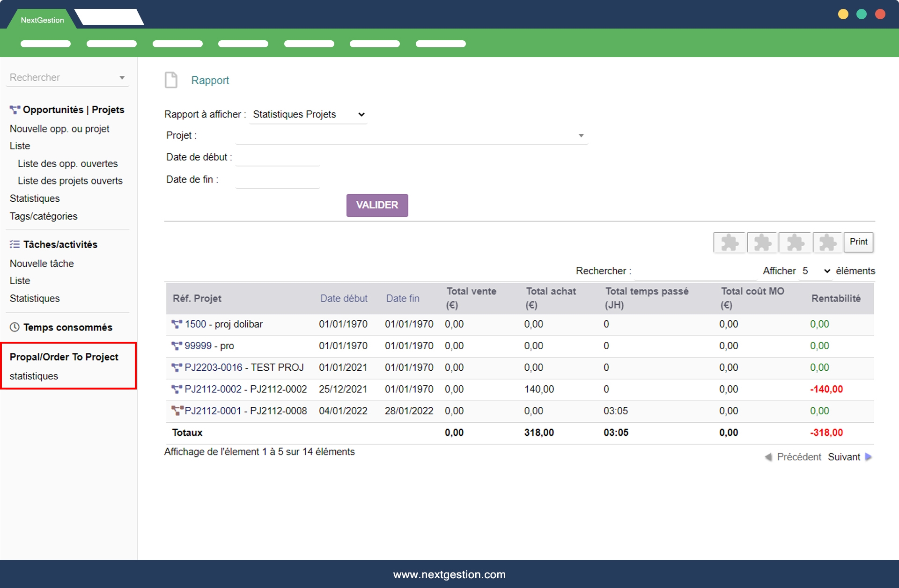
Task: Open the Rapport à afficher dropdown
Action: 308,115
